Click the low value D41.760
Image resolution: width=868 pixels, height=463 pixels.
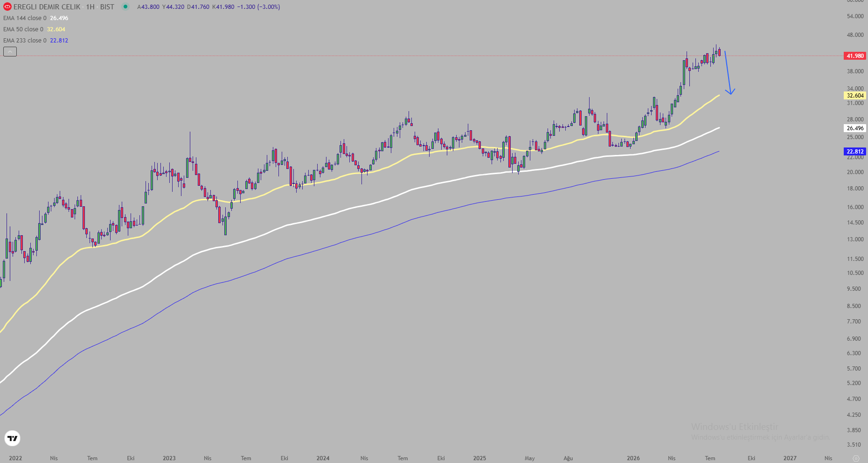coord(198,7)
